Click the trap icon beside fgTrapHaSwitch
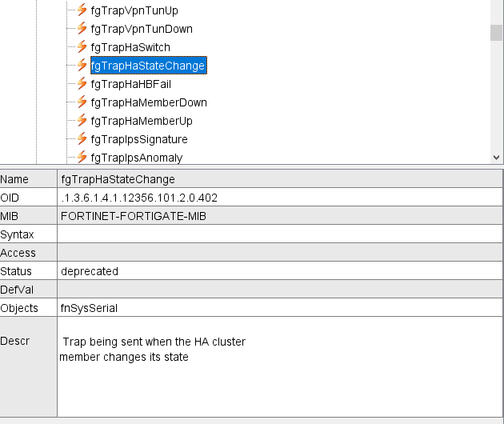This screenshot has height=424, width=504. click(x=82, y=47)
